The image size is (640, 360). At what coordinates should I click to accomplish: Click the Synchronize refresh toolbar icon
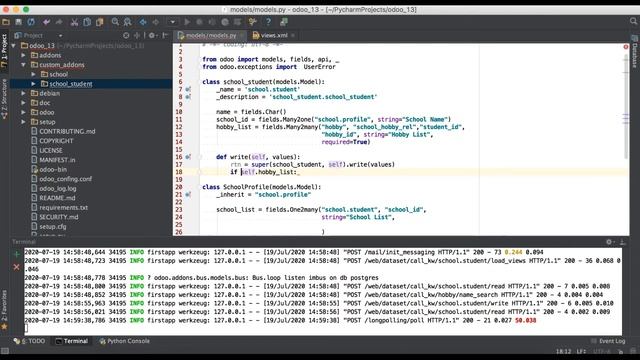pyautogui.click(x=31, y=22)
